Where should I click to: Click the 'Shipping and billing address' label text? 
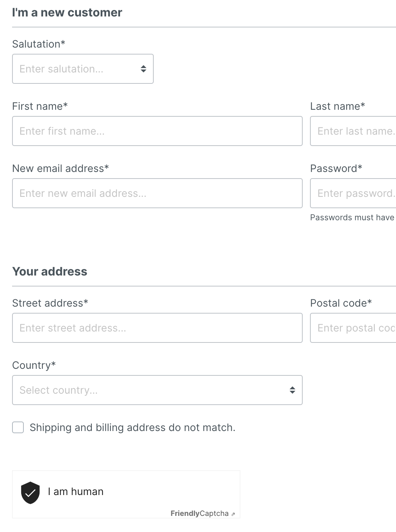pyautogui.click(x=132, y=427)
